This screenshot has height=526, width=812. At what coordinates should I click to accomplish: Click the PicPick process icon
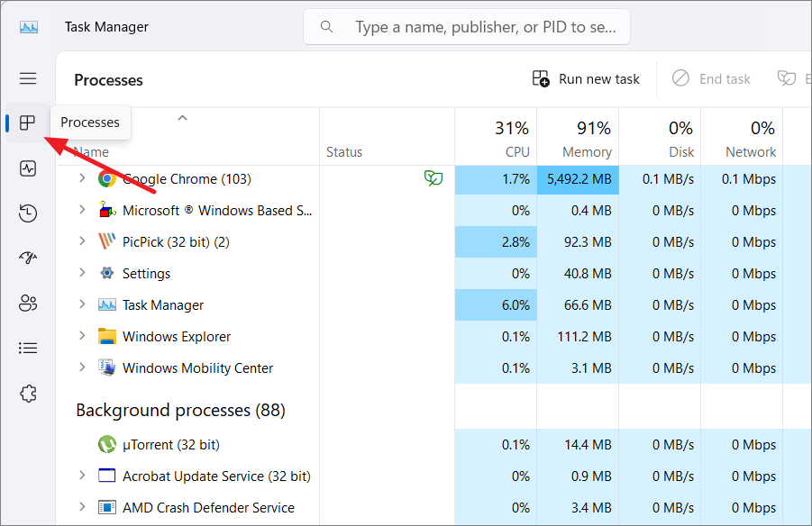(107, 241)
